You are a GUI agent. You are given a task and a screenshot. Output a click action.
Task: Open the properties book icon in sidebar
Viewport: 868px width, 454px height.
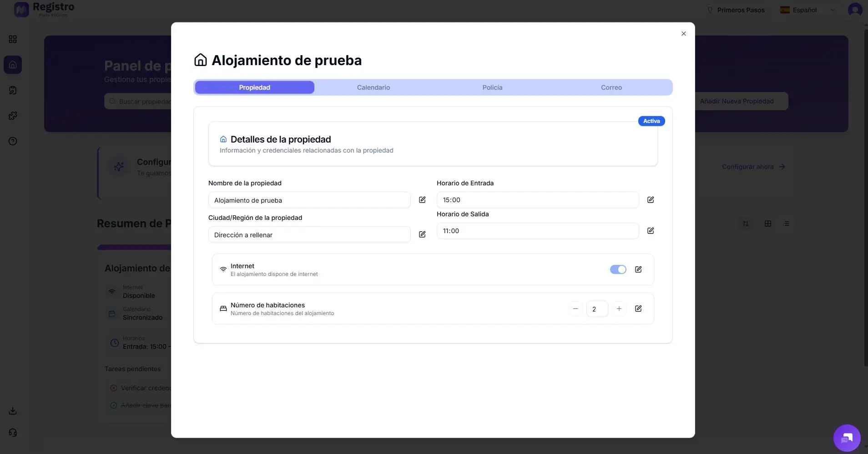coord(13,90)
